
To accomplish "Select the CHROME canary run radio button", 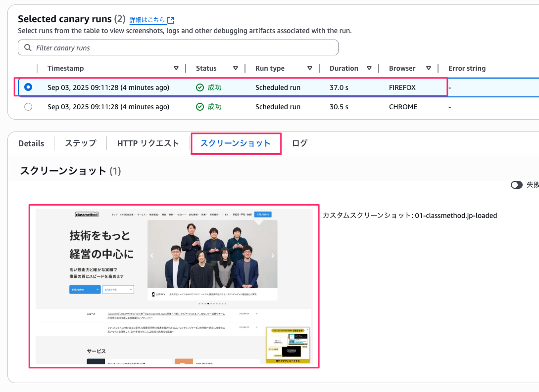I will (28, 107).
